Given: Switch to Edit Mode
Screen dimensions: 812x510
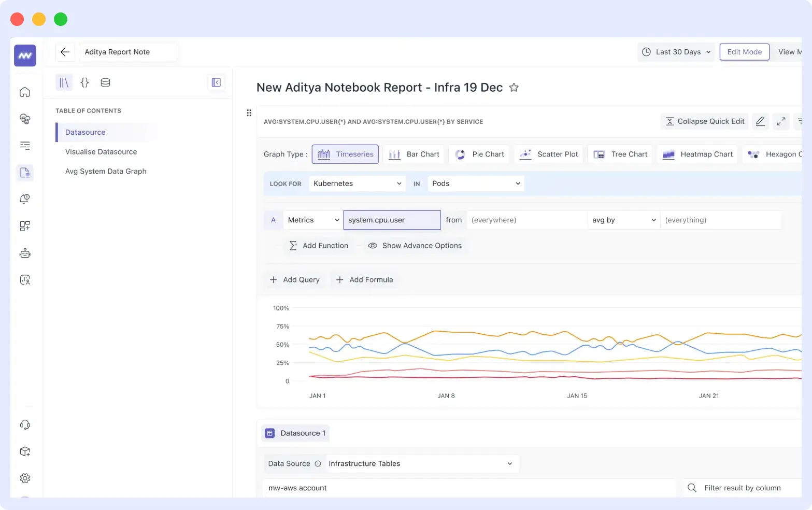Looking at the screenshot, I should point(744,52).
